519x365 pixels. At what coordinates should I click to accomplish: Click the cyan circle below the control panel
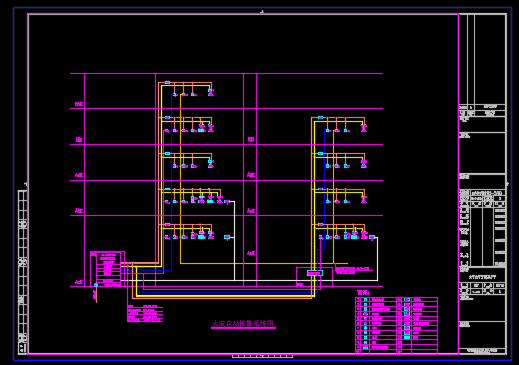coord(96,285)
